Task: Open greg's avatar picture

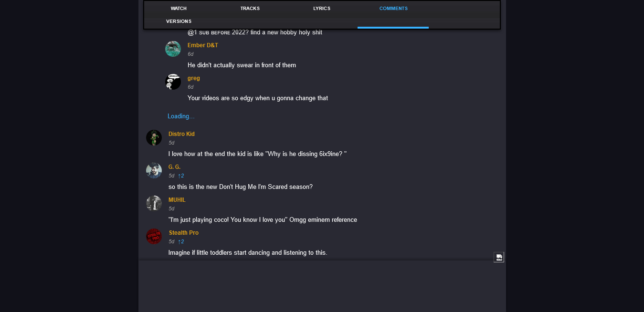Action: [x=173, y=82]
